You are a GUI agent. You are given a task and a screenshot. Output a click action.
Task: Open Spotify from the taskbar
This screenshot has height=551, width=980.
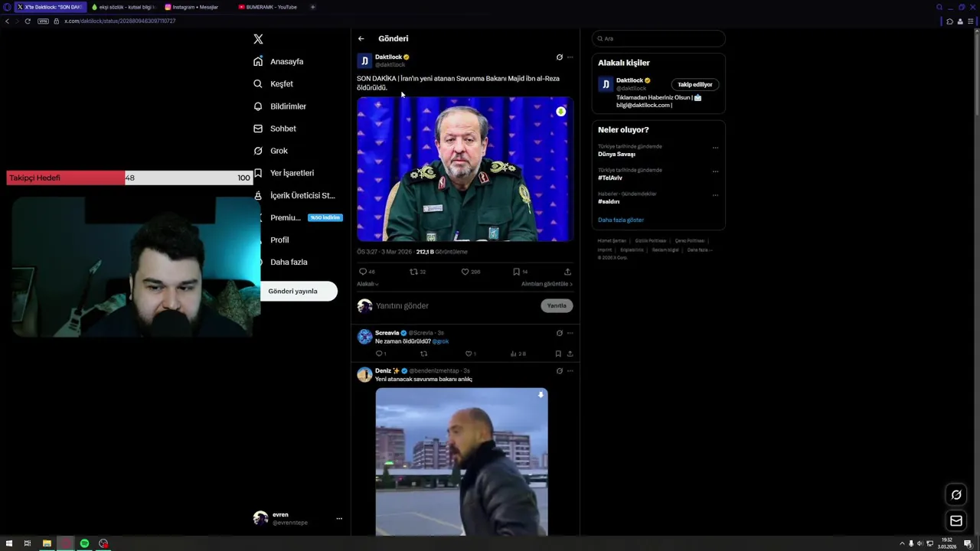[x=84, y=543]
